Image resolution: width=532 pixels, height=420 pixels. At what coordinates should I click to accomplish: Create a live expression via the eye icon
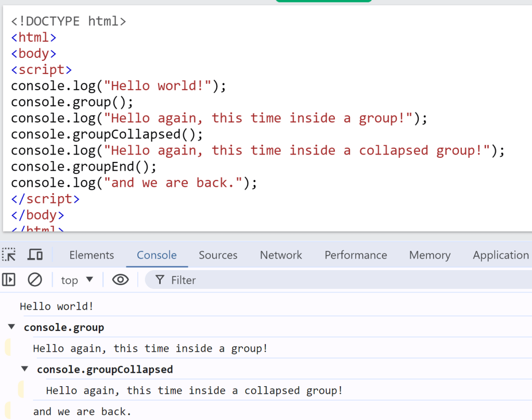pyautogui.click(x=120, y=280)
